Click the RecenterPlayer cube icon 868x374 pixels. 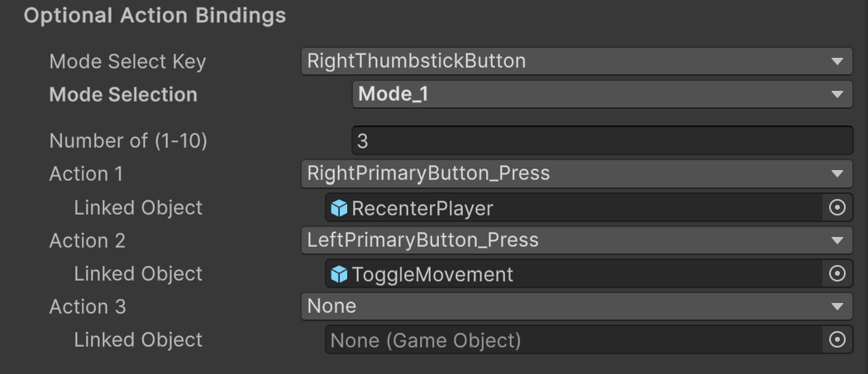339,208
